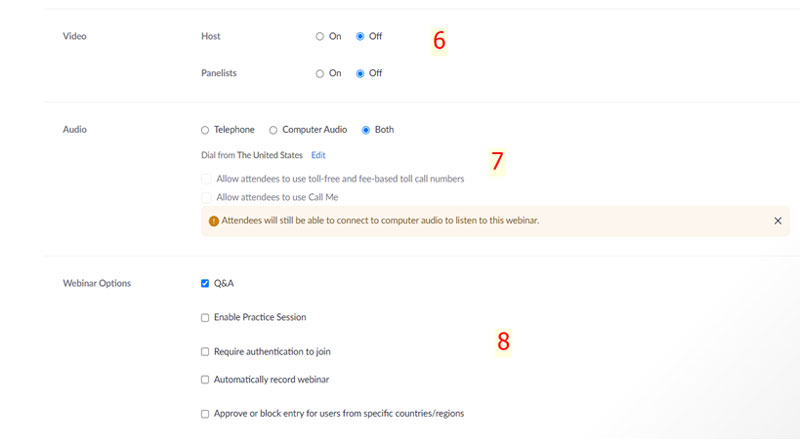Enable toll-free and fee-based toll call numbers
The height and width of the screenshot is (443, 800).
(x=207, y=179)
